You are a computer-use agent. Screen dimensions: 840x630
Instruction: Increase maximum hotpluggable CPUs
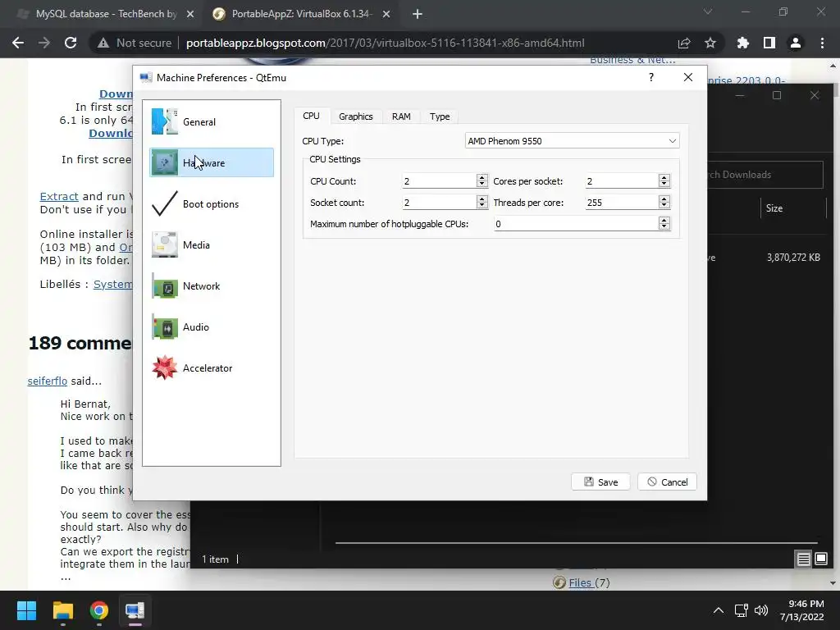664,220
